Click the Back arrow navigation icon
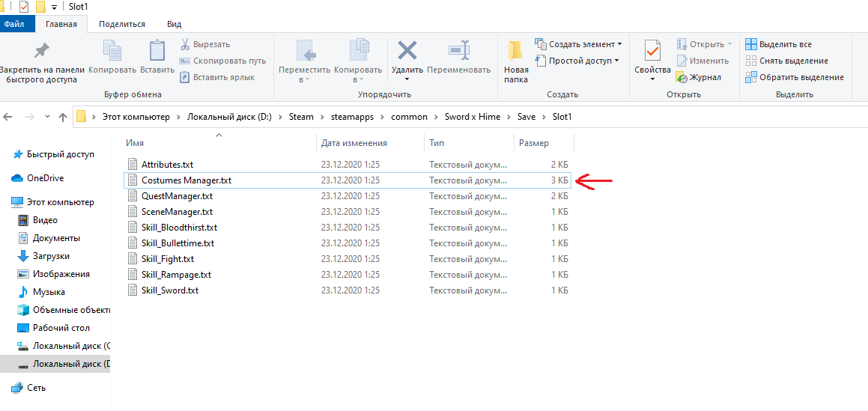 click(x=8, y=117)
